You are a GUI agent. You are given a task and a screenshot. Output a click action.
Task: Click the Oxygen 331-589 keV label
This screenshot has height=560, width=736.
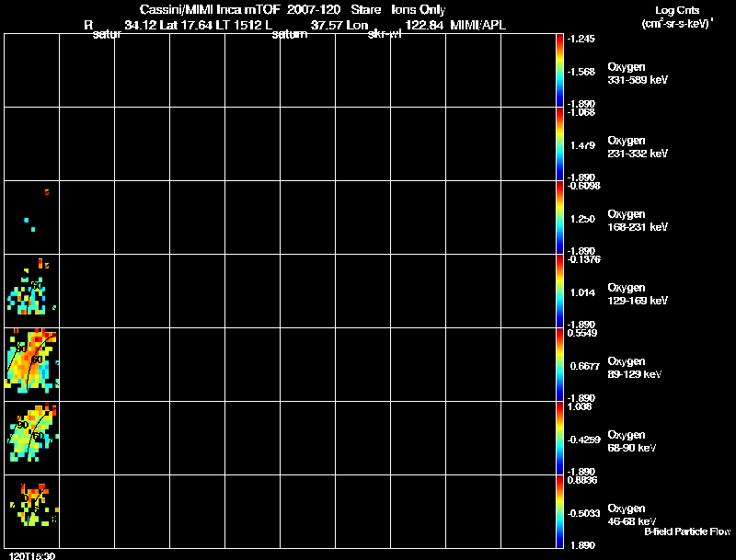pyautogui.click(x=638, y=74)
